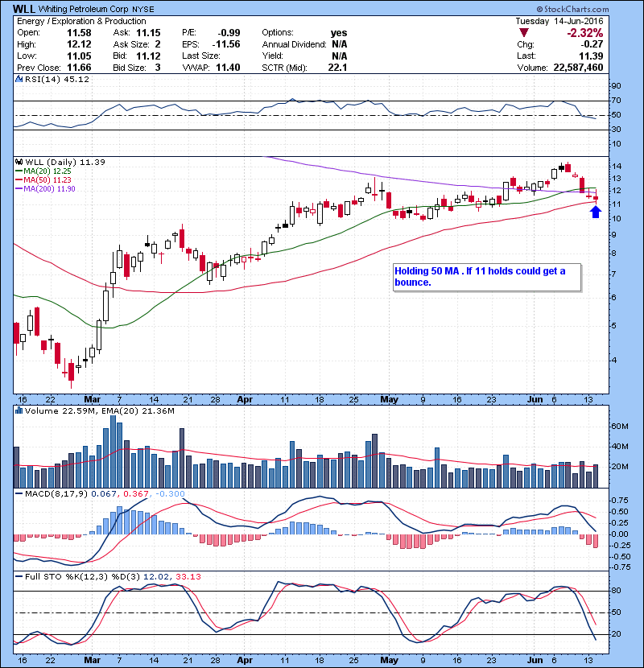Click the Chg value -0.27
The width and height of the screenshot is (644, 668).
coord(592,44)
